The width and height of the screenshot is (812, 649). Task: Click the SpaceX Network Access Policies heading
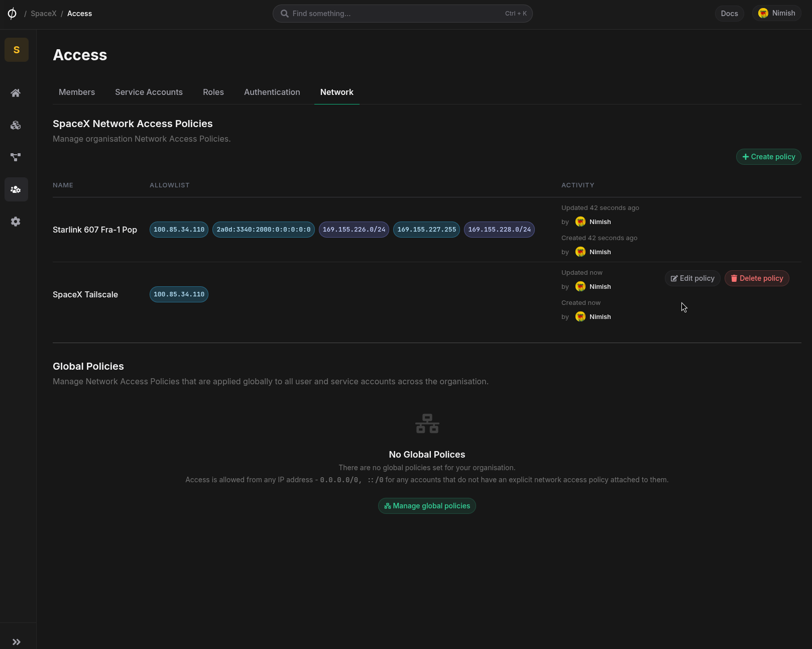click(x=133, y=124)
